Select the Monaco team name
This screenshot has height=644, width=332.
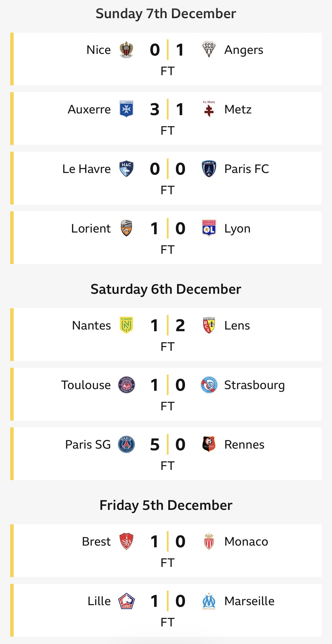click(246, 542)
